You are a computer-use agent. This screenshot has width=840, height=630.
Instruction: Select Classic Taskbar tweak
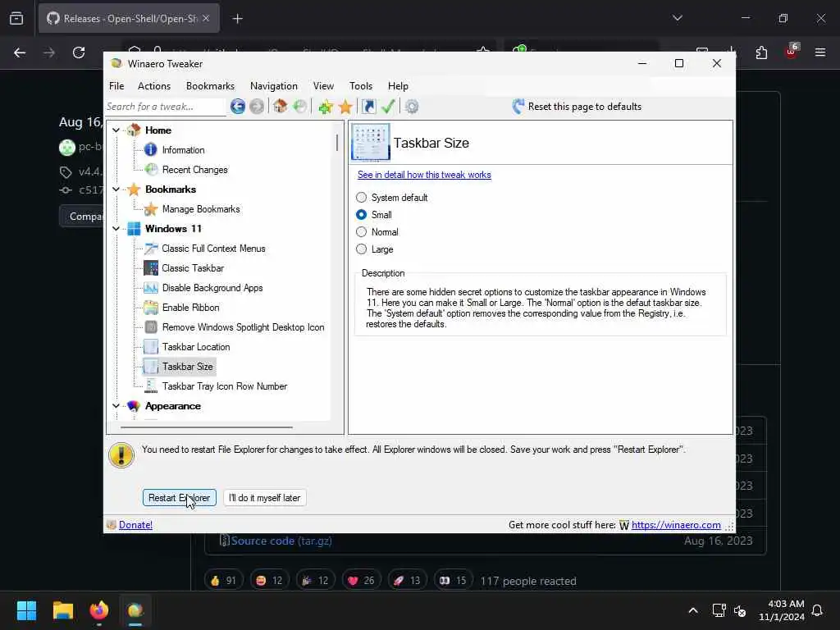192,268
